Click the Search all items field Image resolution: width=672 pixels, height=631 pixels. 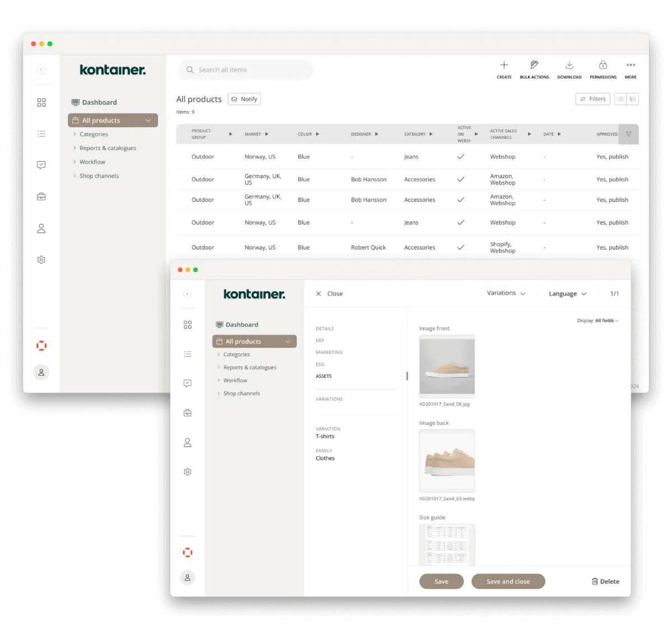point(246,70)
